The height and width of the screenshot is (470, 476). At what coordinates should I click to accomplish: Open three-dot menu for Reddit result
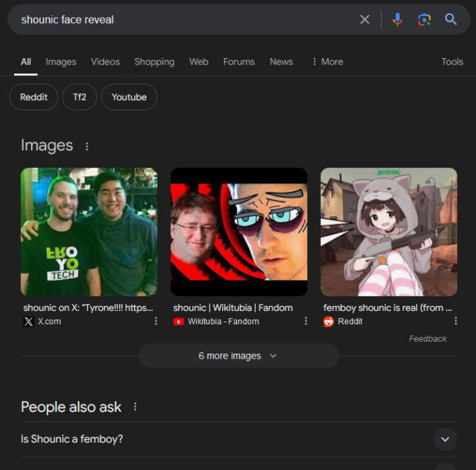(456, 322)
